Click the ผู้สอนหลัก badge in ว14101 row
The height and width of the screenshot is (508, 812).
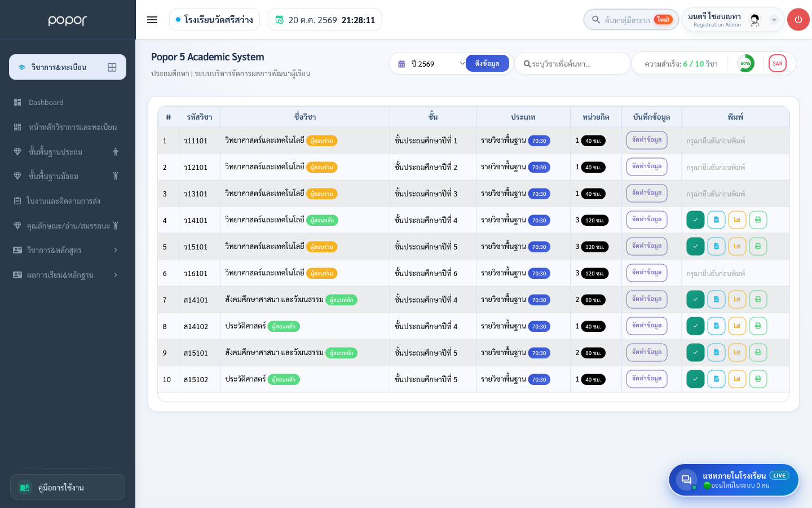pos(322,220)
